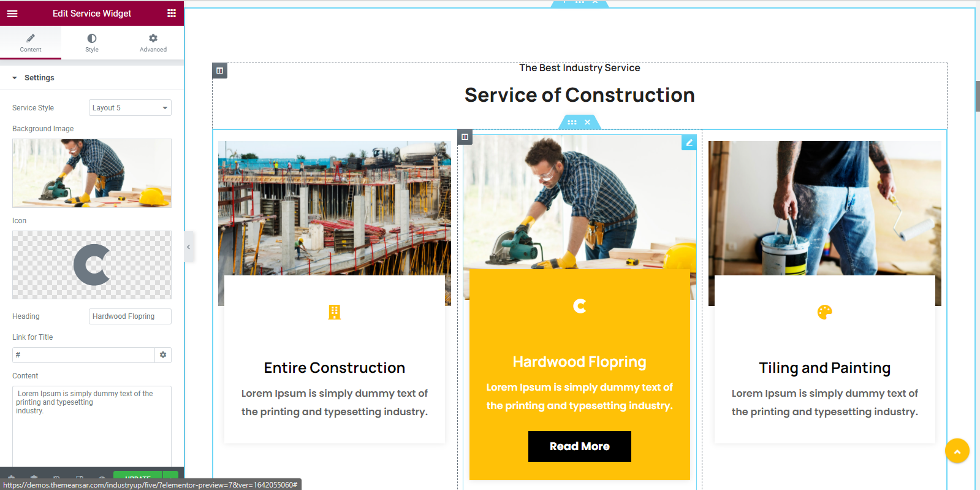Select the middle column handle icon
The image size is (980, 490).
coord(465,137)
